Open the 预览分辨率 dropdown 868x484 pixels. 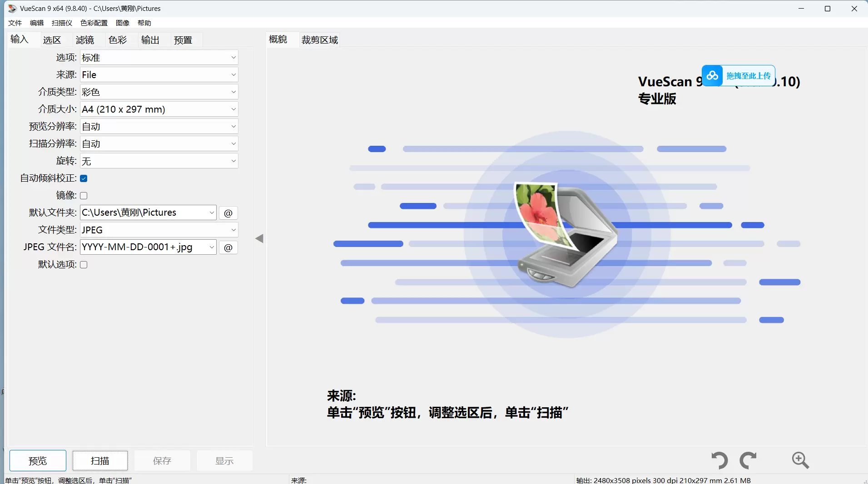159,127
